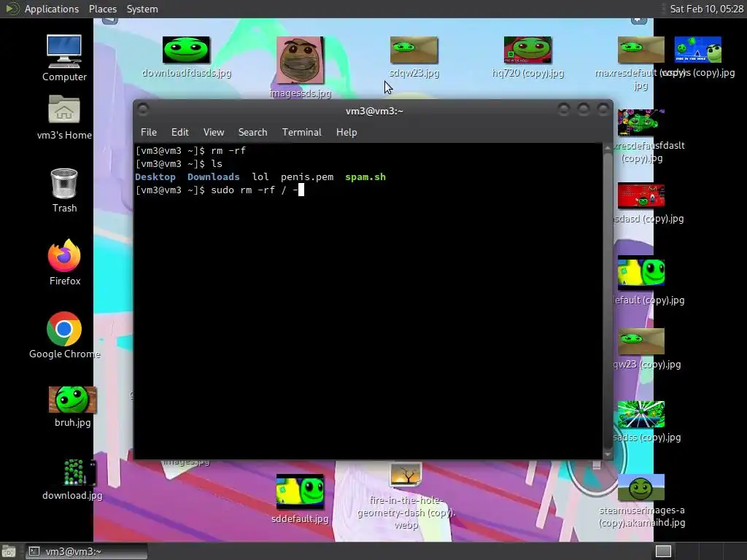Close the terminal window
Viewport: 747px width, 560px height.
point(603,109)
